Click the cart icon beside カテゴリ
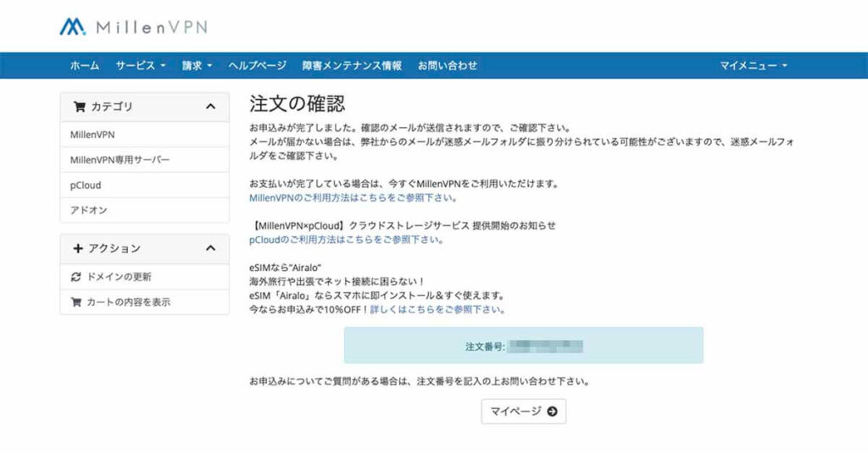 80,107
